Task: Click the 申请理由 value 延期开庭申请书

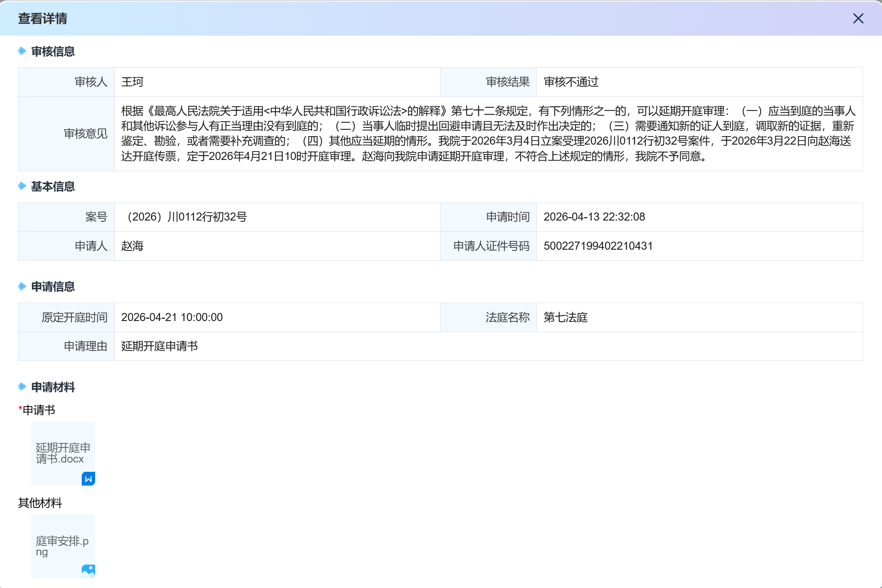Action: 159,346
